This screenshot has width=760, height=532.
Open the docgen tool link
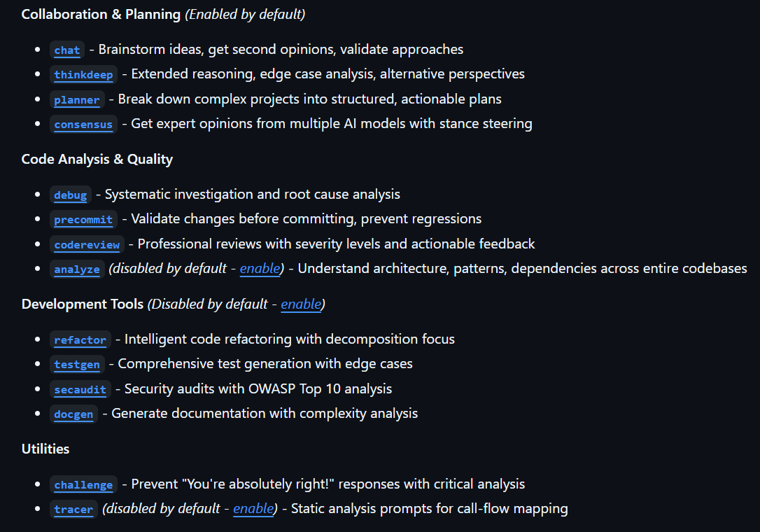tap(73, 414)
